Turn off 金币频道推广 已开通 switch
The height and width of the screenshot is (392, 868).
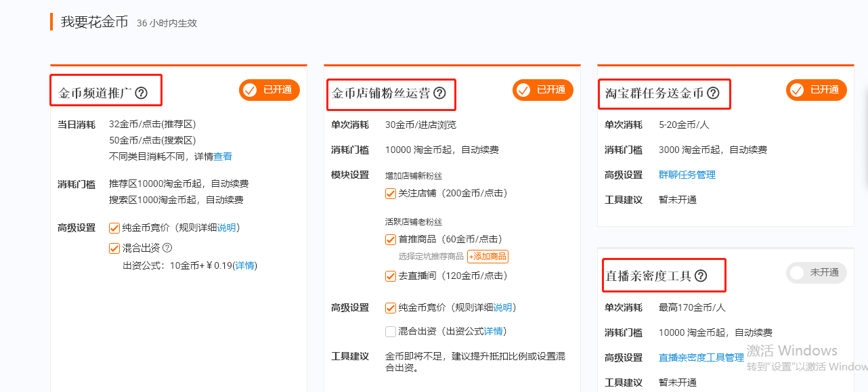269,90
